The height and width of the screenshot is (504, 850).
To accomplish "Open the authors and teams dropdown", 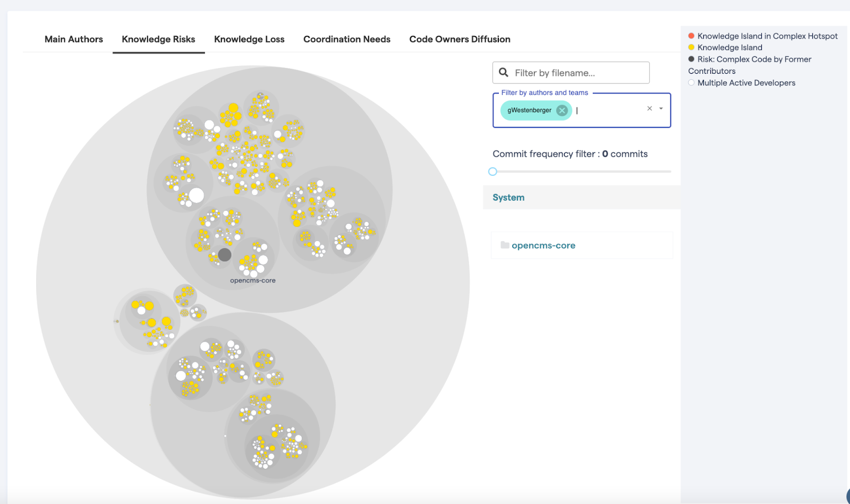I will tap(660, 108).
